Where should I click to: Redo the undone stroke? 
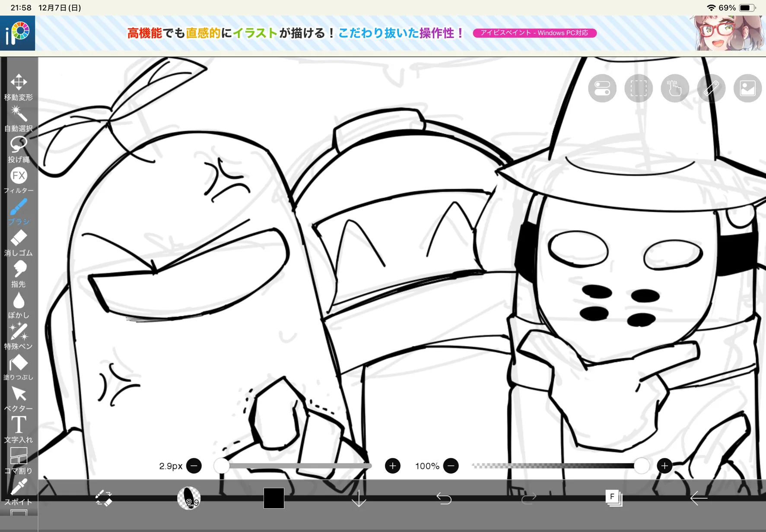[x=529, y=498]
